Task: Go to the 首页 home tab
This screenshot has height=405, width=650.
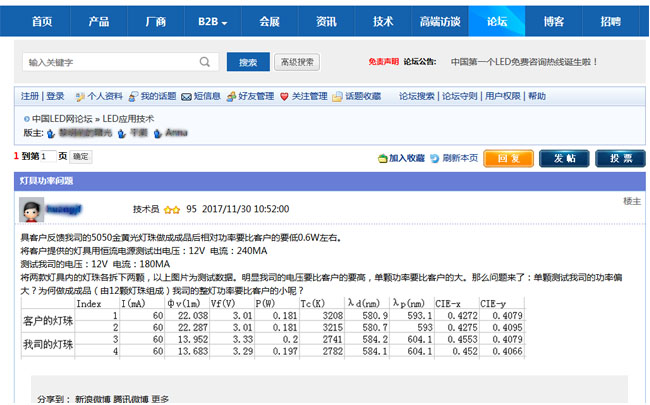Action: point(41,21)
